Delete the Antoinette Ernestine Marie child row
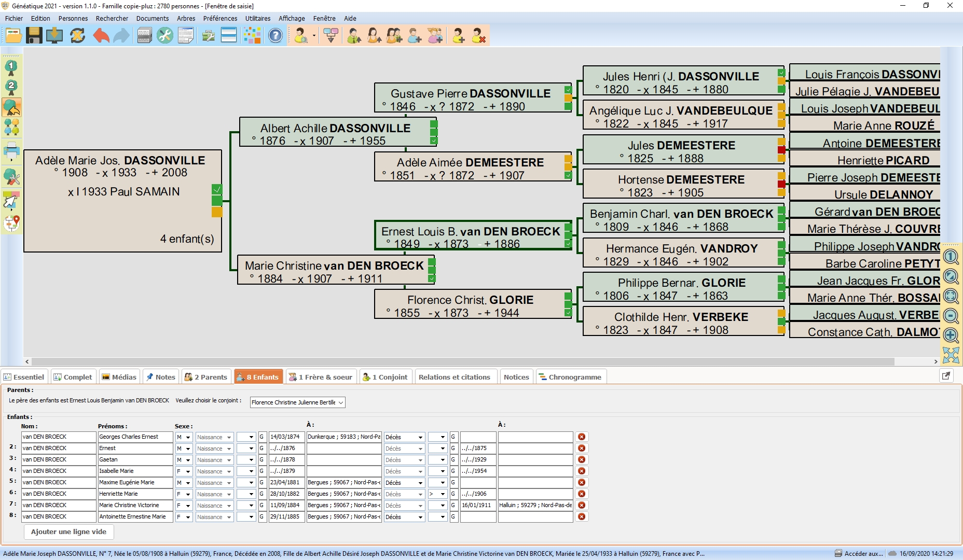The height and width of the screenshot is (560, 963). (582, 517)
